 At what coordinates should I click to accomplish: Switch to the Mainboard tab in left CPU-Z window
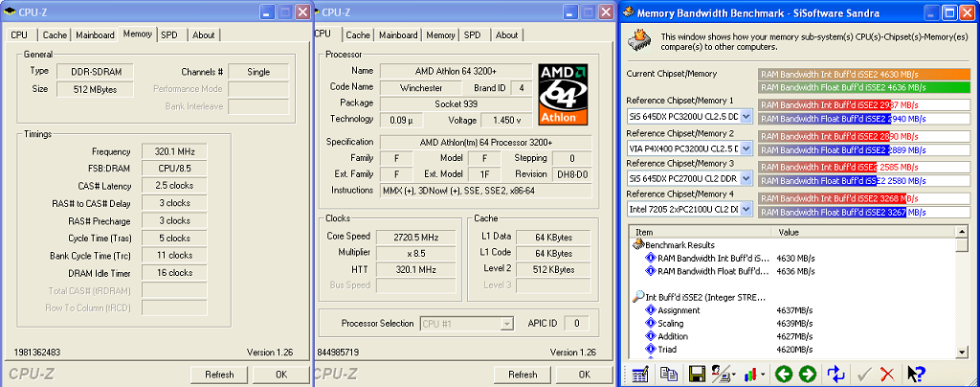95,35
